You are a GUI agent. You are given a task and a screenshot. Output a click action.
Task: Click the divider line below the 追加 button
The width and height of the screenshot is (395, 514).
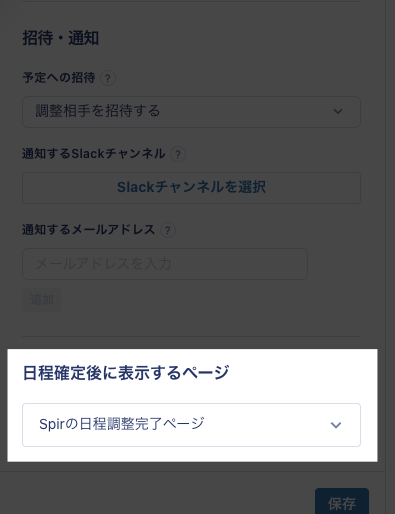tap(191, 337)
